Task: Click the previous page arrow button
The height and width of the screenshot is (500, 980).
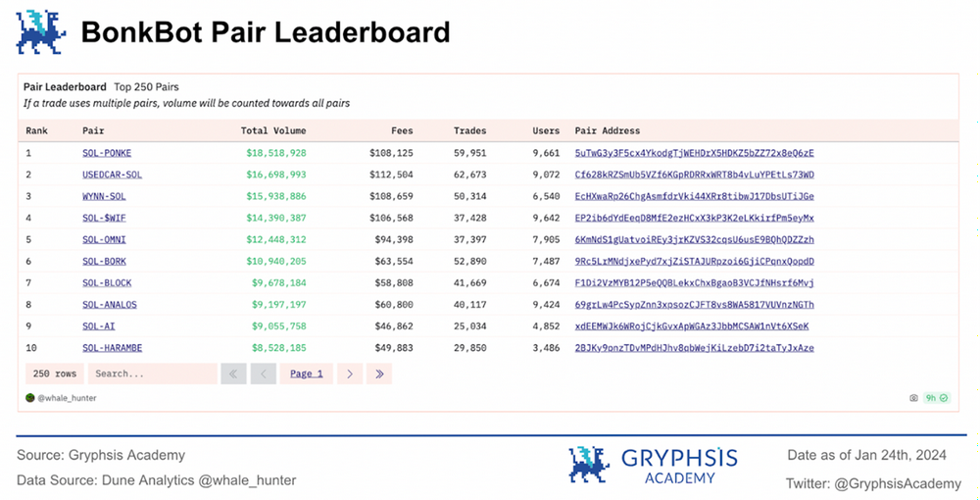Action: click(x=263, y=374)
